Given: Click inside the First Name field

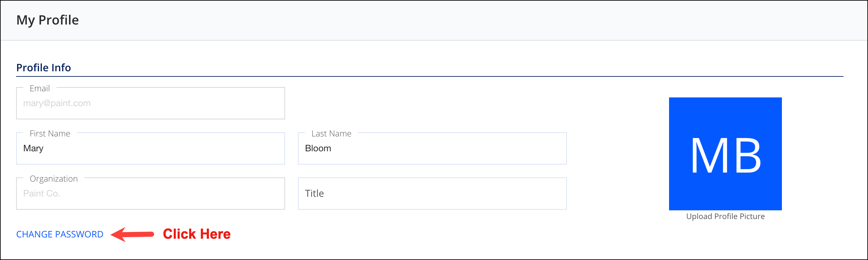Looking at the screenshot, I should tap(150, 148).
